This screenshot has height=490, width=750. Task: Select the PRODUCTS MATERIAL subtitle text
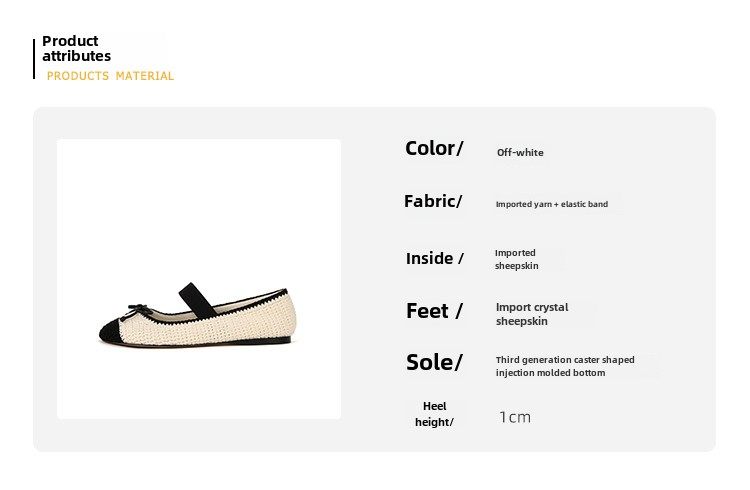click(110, 76)
